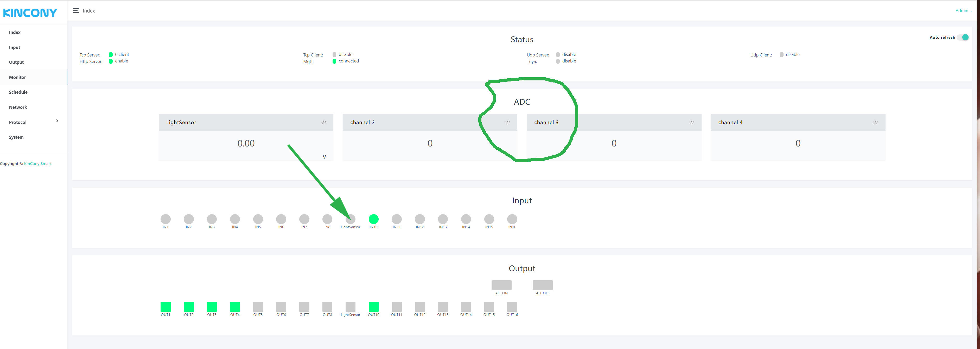Screen dimensions: 980x349
Task: Open the Admin dropdown menu
Action: [x=963, y=11]
